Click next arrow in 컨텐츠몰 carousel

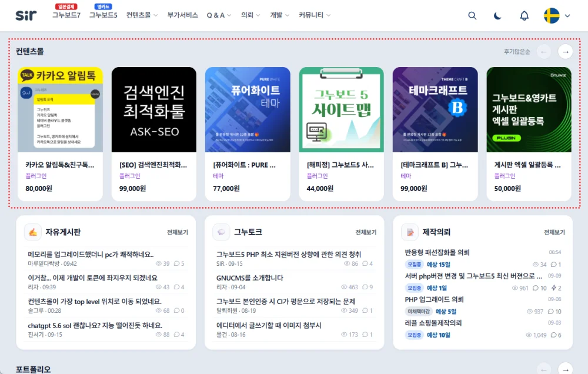point(566,51)
